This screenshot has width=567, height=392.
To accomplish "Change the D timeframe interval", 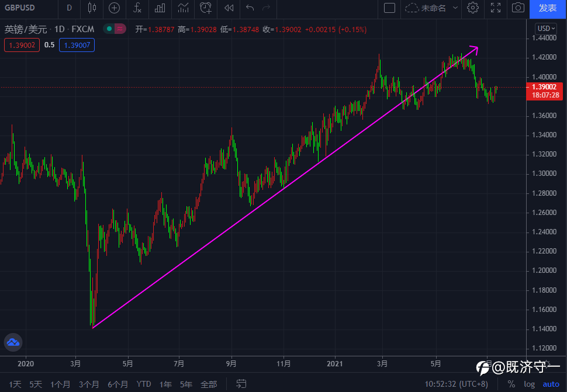I will (69, 8).
